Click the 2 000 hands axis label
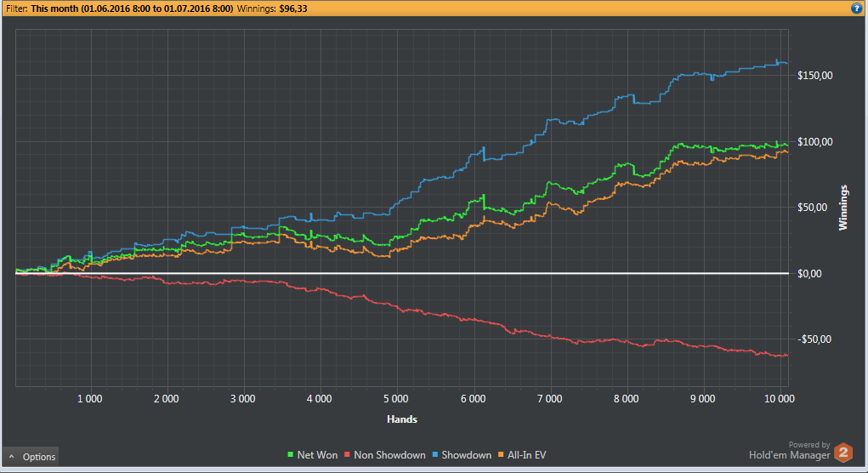Screen dimensions: 868x473 [166, 399]
